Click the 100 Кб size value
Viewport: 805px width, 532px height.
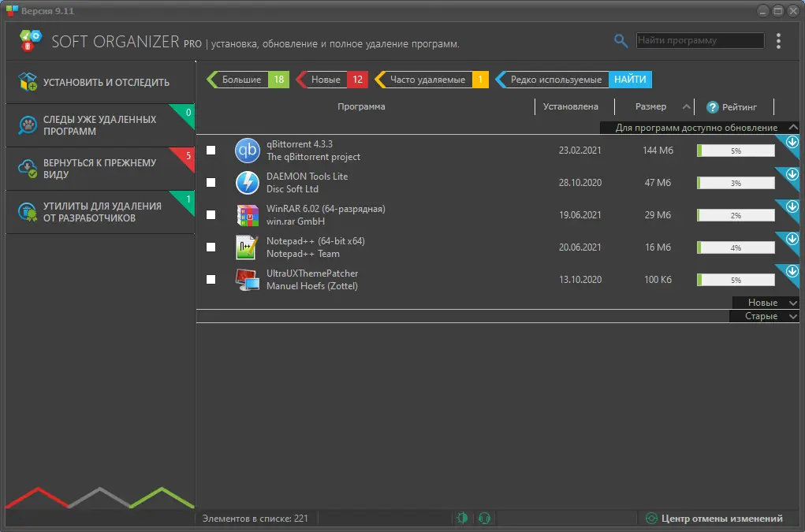click(x=658, y=280)
